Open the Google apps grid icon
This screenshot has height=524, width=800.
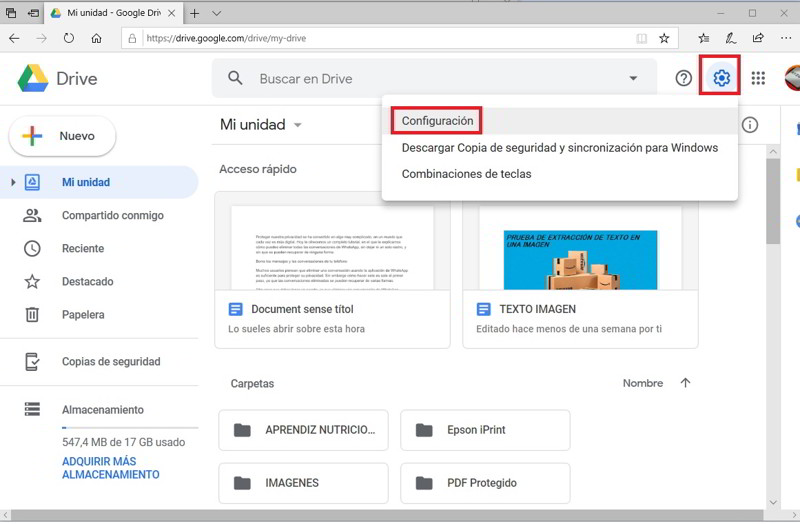click(758, 78)
